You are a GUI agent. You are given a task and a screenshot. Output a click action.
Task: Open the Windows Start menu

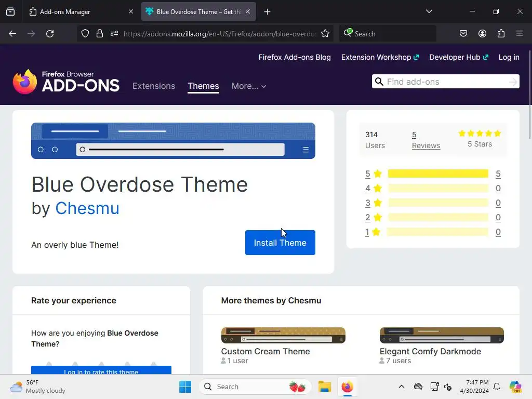coord(185,387)
